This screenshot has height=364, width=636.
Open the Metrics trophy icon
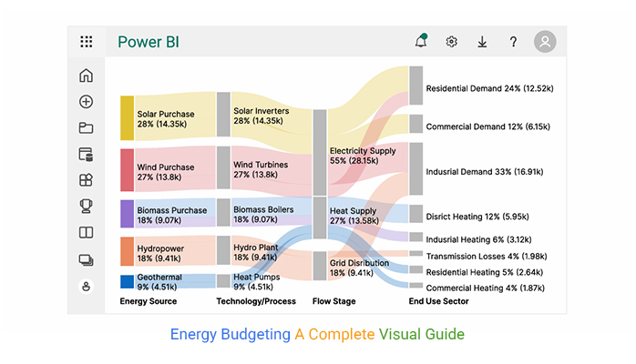pos(87,207)
